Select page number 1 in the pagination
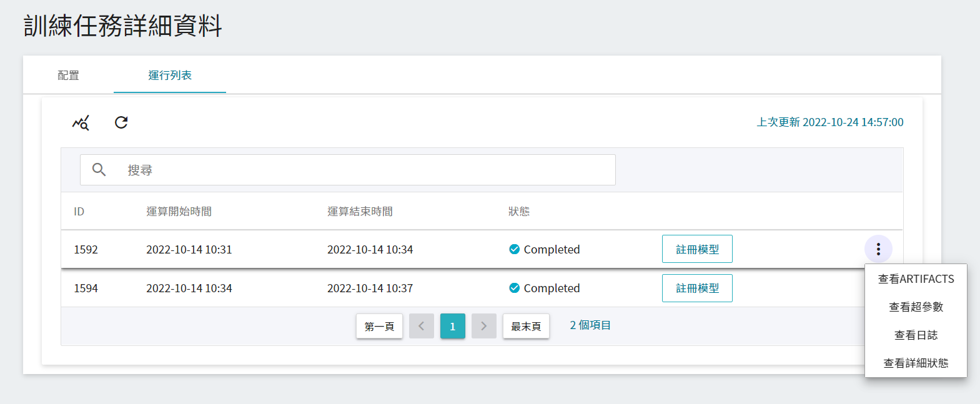Image resolution: width=980 pixels, height=404 pixels. (x=452, y=326)
